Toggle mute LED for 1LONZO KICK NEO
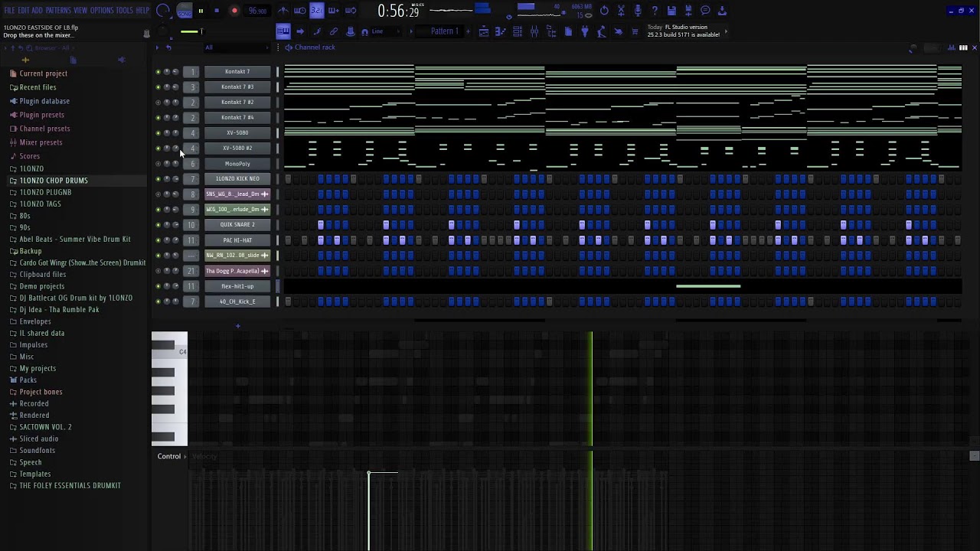This screenshot has width=980, height=551. coord(158,179)
